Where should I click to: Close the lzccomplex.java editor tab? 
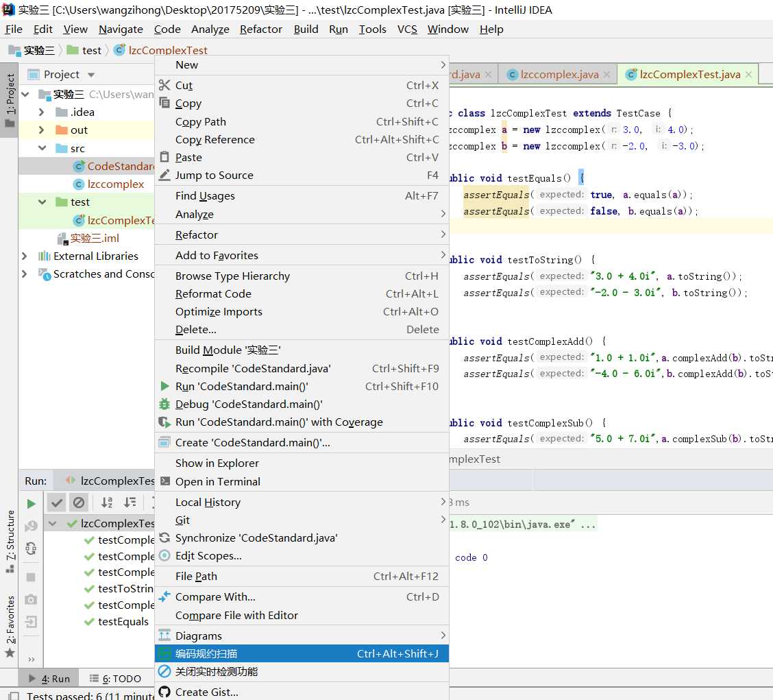pyautogui.click(x=606, y=75)
